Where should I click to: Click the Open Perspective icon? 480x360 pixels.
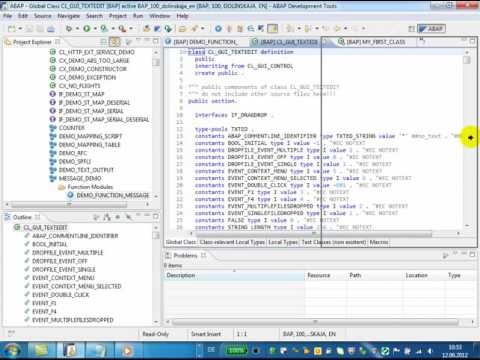[412, 29]
